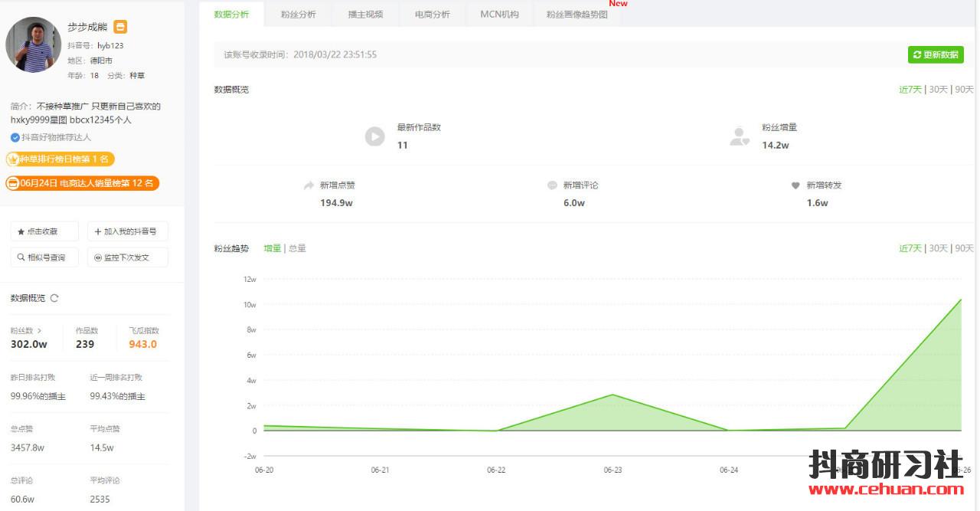Click the orange shop icon beside 步步成熊
This screenshot has height=511, width=980.
coord(120,27)
